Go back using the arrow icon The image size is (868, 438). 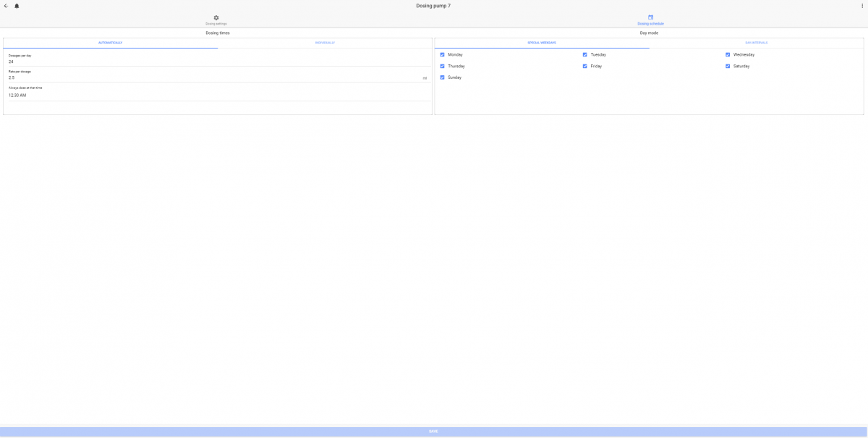click(x=6, y=6)
